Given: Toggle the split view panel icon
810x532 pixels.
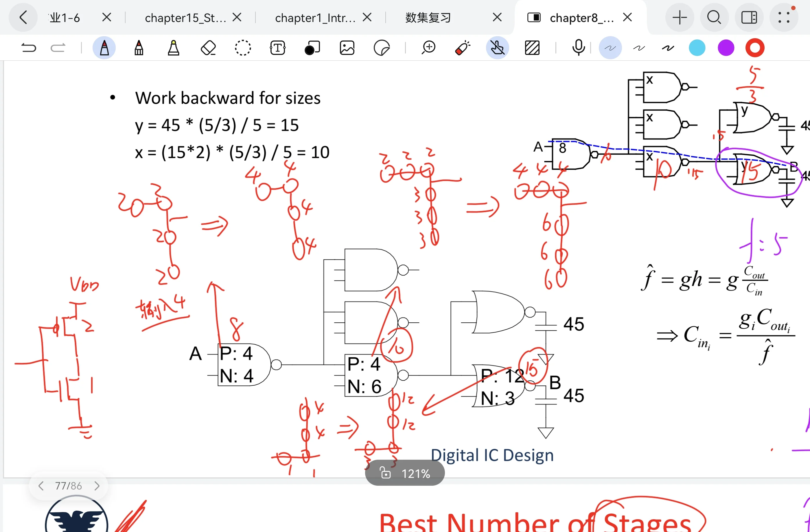Looking at the screenshot, I should pos(749,17).
